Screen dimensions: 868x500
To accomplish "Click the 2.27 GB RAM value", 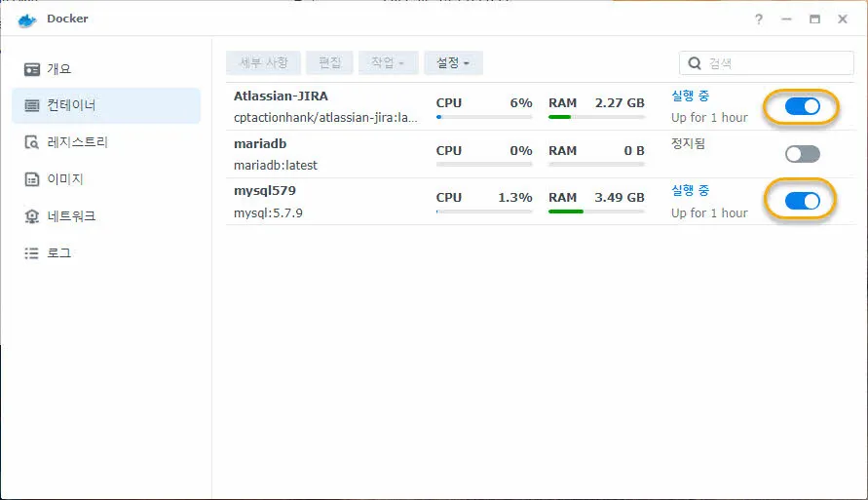I will click(620, 103).
